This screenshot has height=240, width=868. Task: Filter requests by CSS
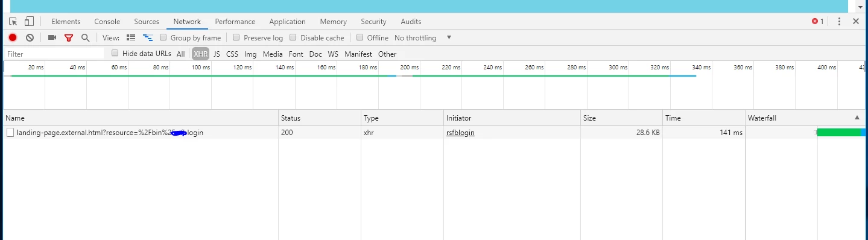232,54
